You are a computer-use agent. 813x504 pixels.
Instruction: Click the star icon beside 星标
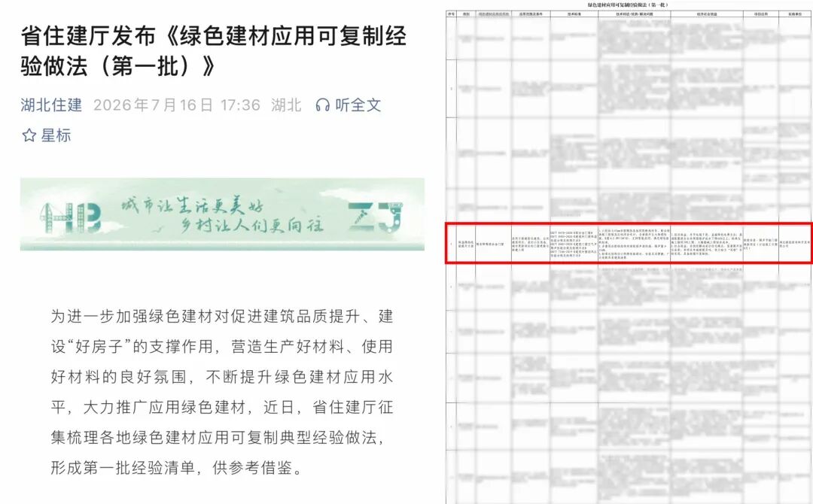click(x=29, y=135)
